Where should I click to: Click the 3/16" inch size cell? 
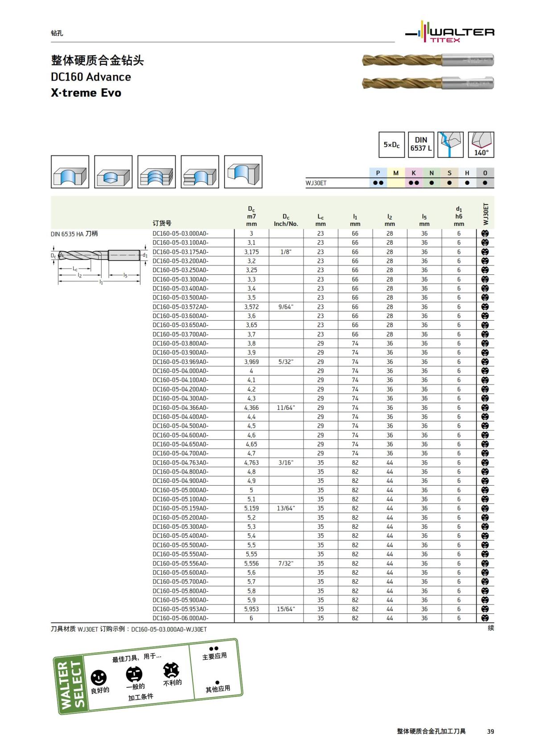point(286,462)
